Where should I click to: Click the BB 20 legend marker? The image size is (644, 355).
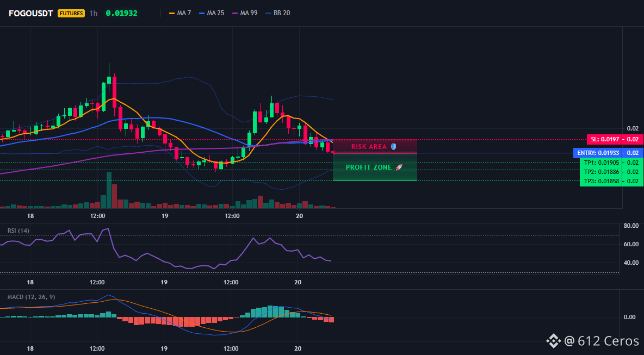coord(268,13)
